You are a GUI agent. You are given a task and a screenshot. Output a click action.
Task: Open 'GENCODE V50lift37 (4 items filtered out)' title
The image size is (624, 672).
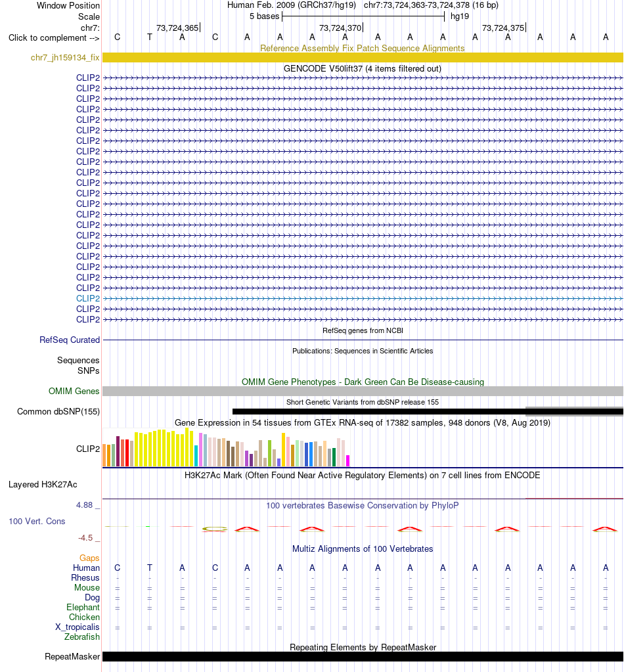click(362, 68)
